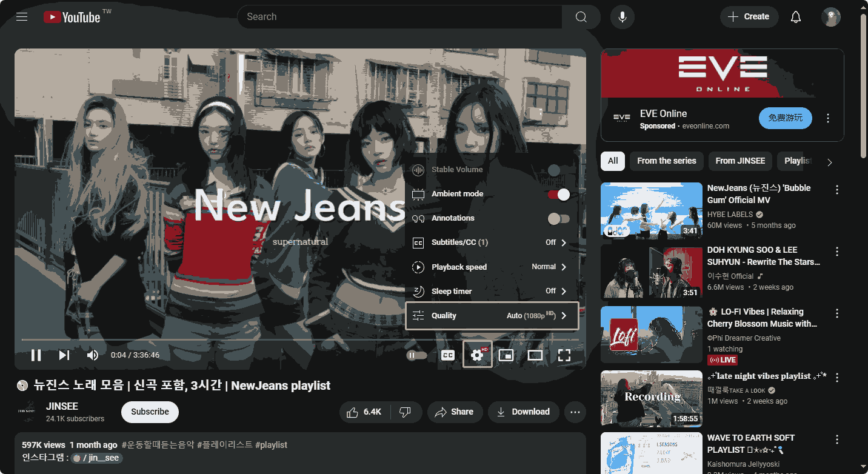Open hashtag #플레이리스트 link
868x474 pixels.
[224, 446]
